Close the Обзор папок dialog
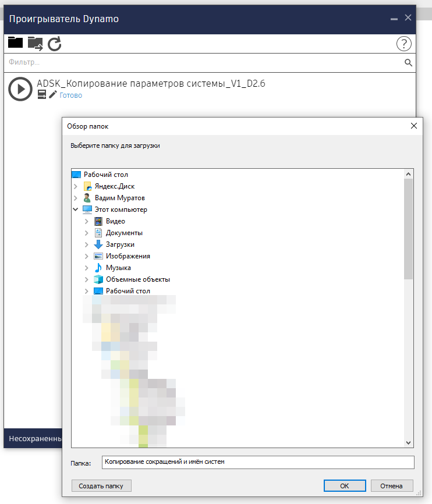Viewport: 432px width, 504px height. pos(414,126)
